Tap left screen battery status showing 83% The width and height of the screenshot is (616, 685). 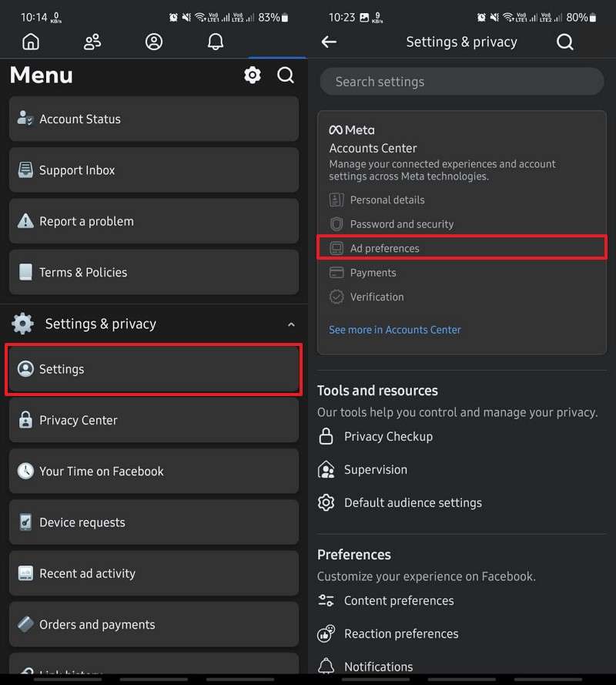[273, 18]
